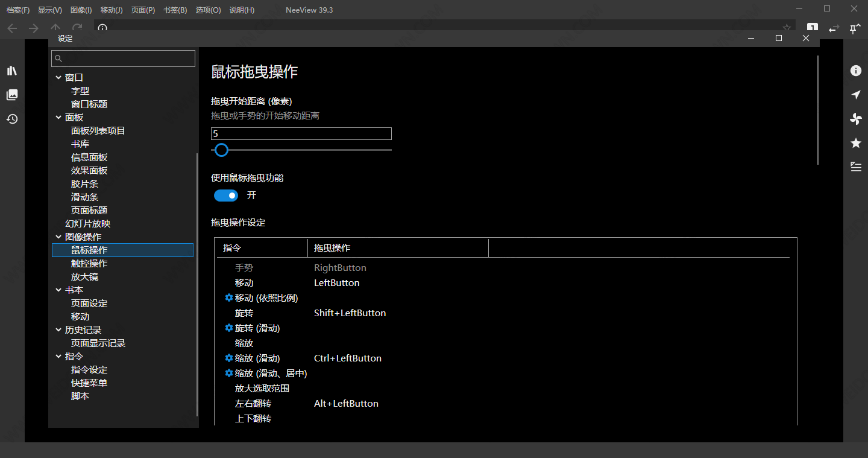Viewport: 868px width, 458px height.
Task: Open settings gear for 旋转 (滑动)
Action: 228,328
